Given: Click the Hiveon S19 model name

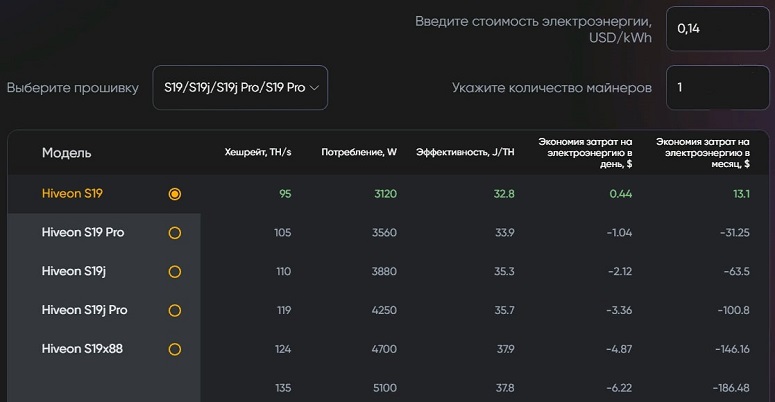Looking at the screenshot, I should point(72,193).
